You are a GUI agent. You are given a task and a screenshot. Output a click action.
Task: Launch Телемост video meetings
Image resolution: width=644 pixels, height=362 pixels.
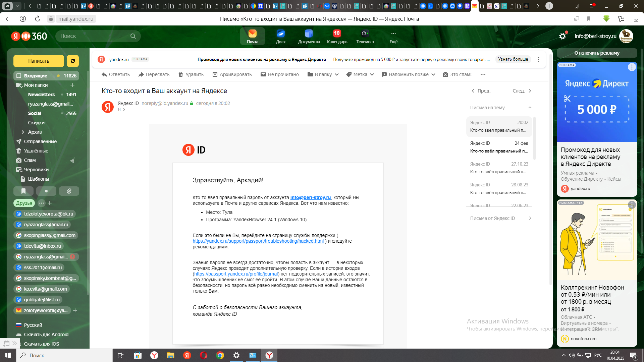(365, 36)
